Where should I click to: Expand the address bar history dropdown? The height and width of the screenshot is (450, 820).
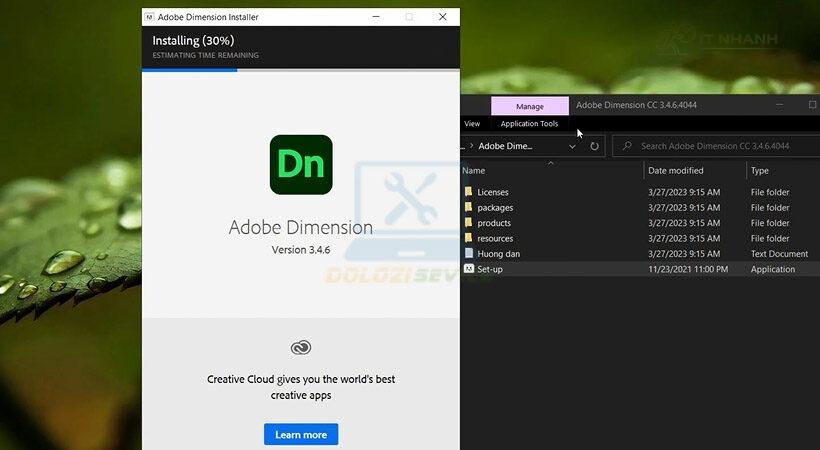click(572, 146)
